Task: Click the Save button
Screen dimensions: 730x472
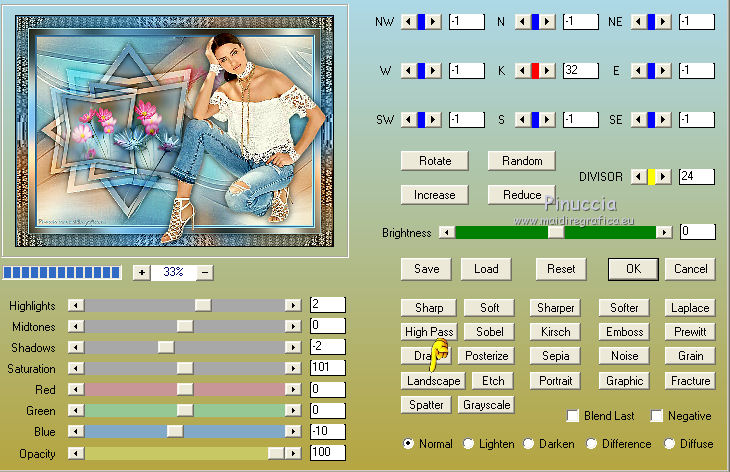Action: 426,269
